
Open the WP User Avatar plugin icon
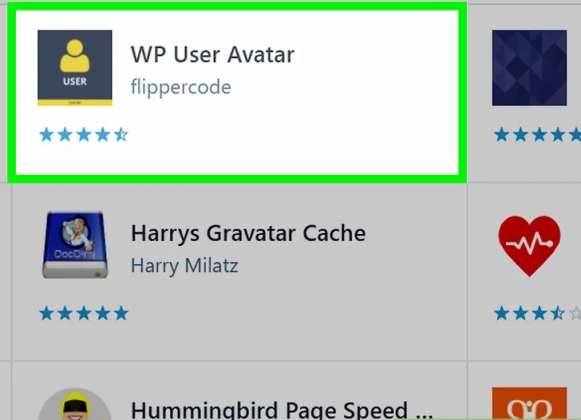coord(75,68)
